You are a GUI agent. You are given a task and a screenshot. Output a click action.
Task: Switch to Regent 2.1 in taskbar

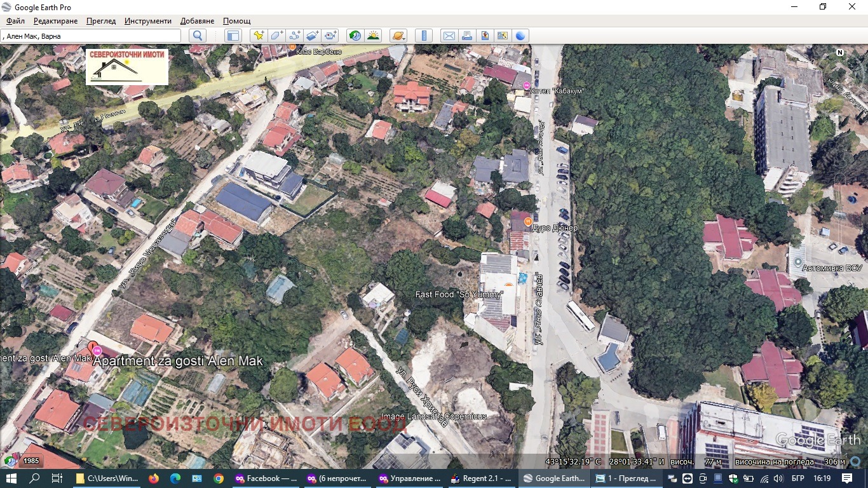pos(482,478)
